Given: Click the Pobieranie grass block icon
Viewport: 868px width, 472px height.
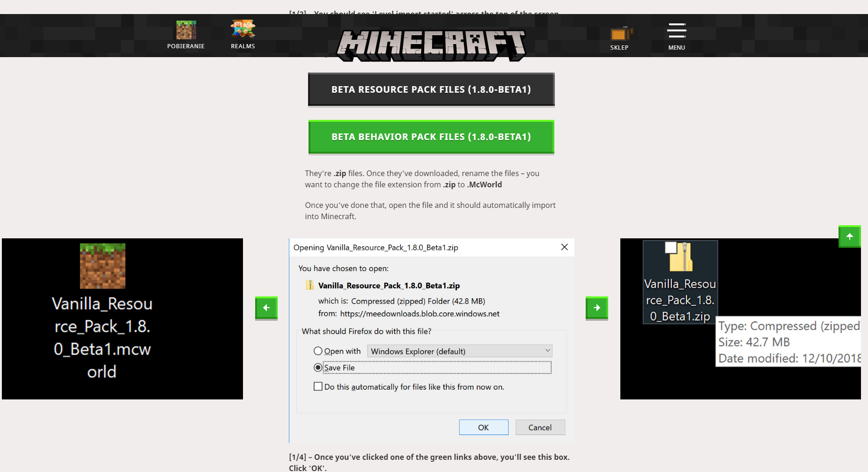Looking at the screenshot, I should (186, 30).
